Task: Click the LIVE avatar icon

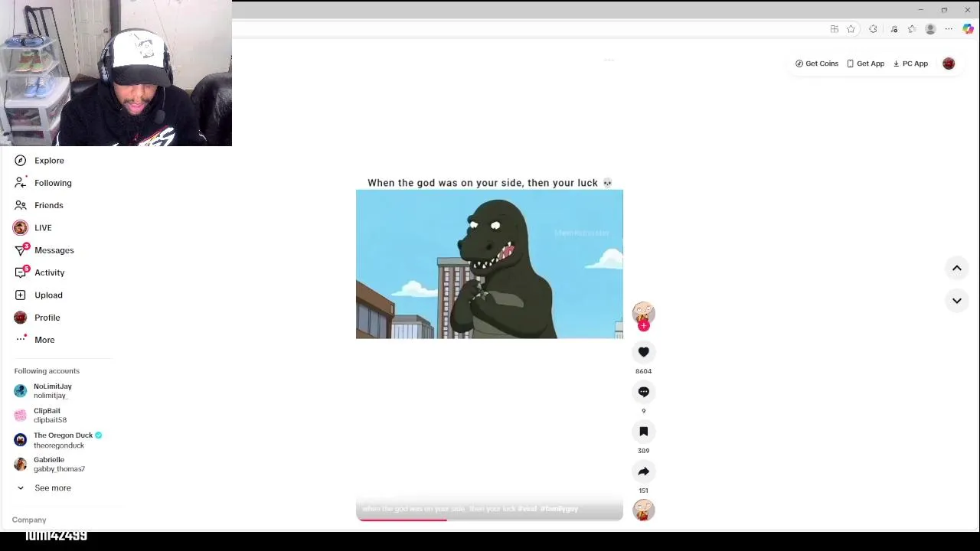Action: [21, 227]
